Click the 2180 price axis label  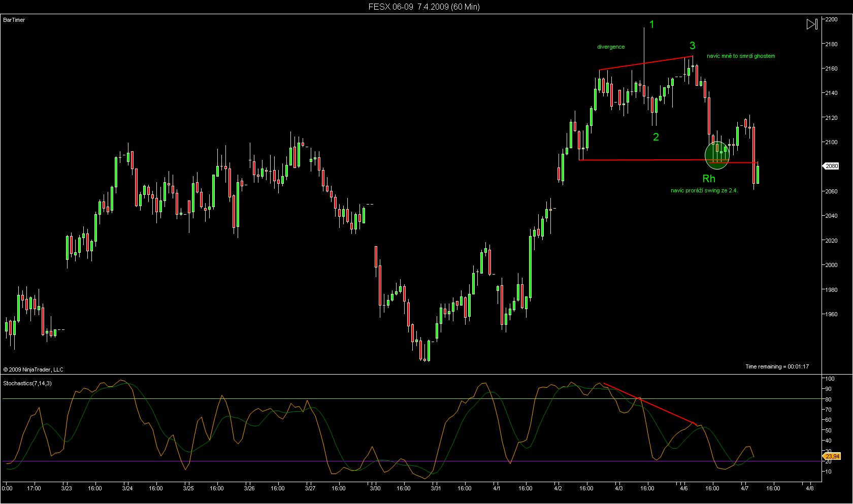[x=832, y=44]
